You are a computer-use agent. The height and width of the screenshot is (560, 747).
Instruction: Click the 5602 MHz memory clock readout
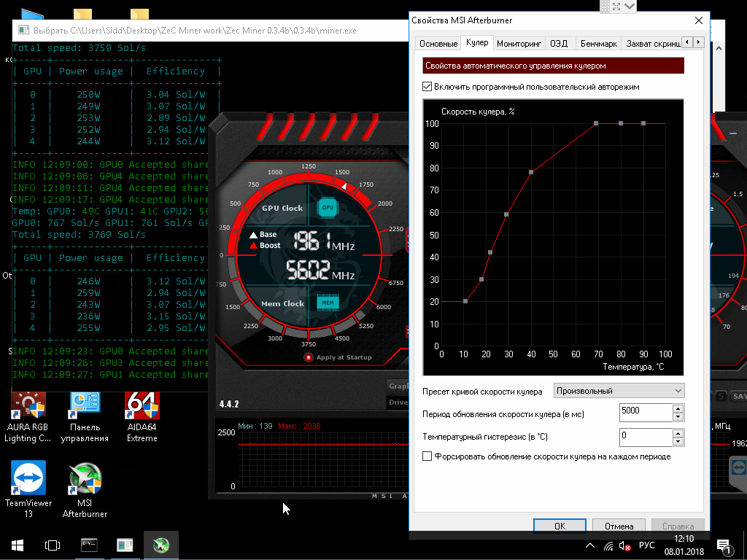point(320,271)
